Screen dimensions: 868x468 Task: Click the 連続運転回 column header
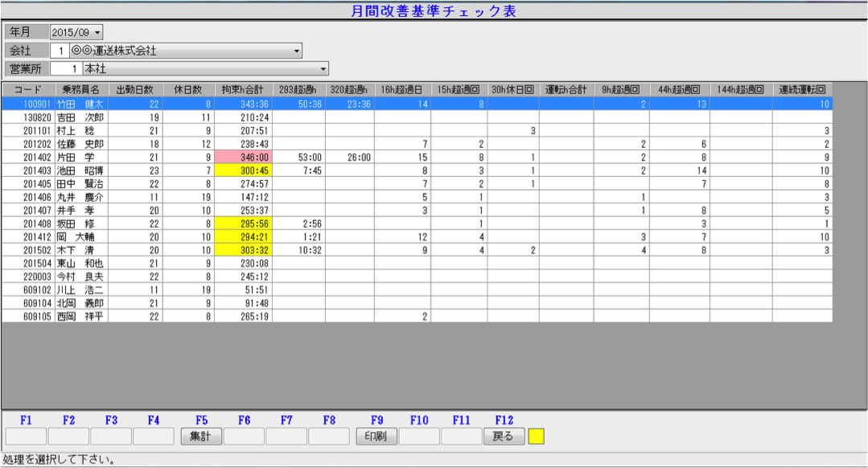point(802,89)
